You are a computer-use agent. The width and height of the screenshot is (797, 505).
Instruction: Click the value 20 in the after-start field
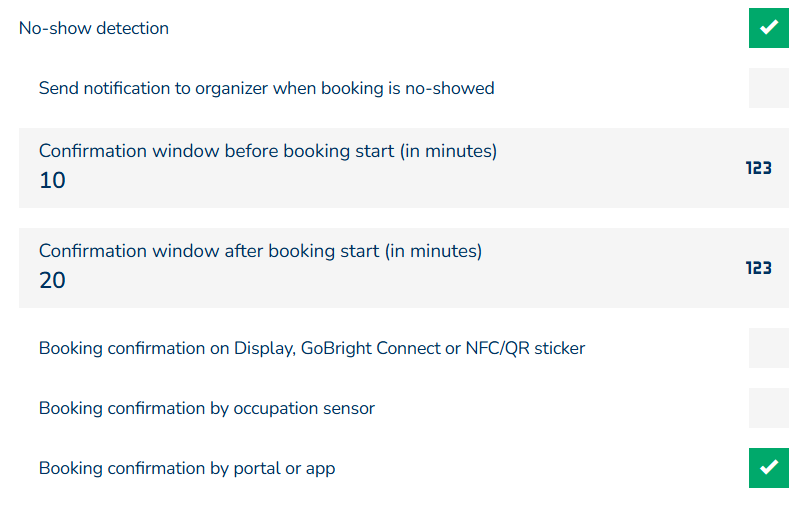tap(52, 281)
